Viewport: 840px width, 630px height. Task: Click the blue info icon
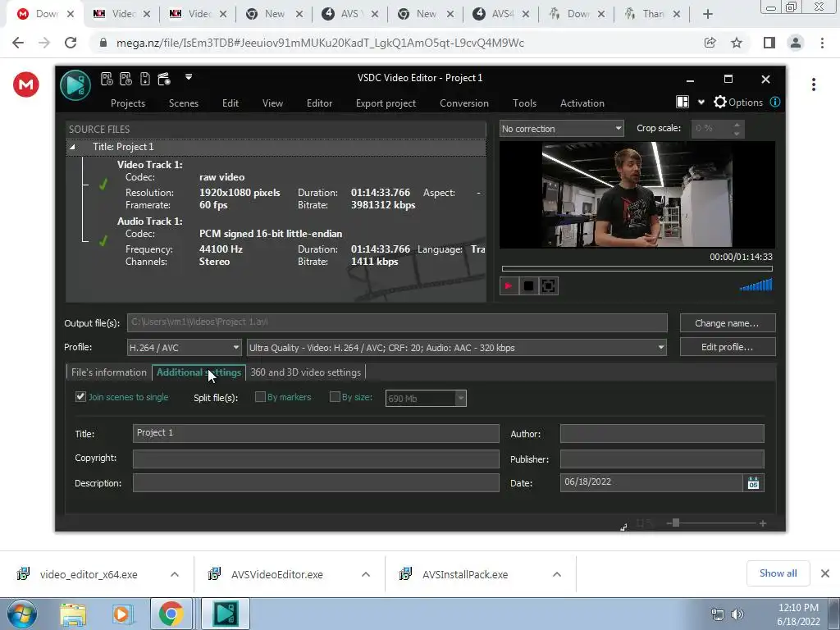click(x=775, y=103)
